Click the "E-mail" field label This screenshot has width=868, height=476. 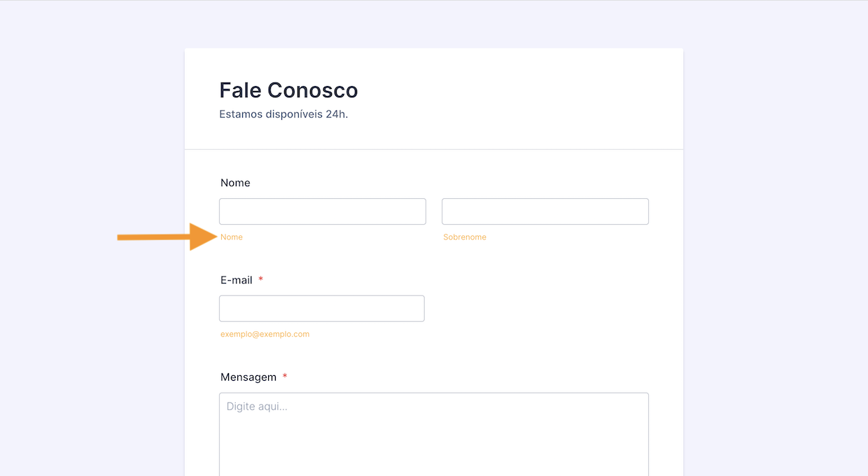click(237, 280)
